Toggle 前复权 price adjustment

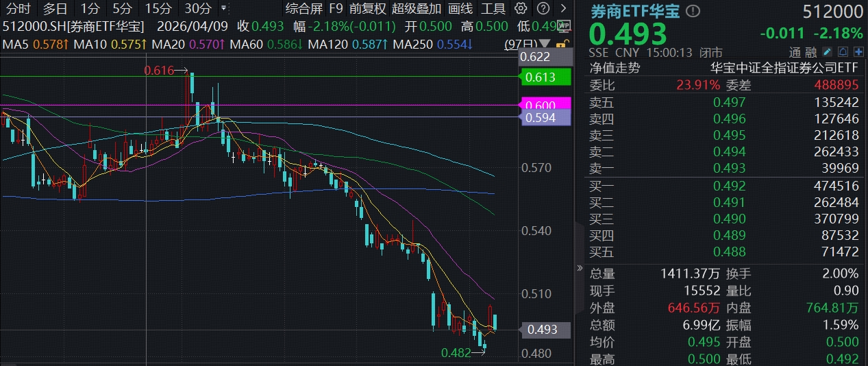click(367, 9)
